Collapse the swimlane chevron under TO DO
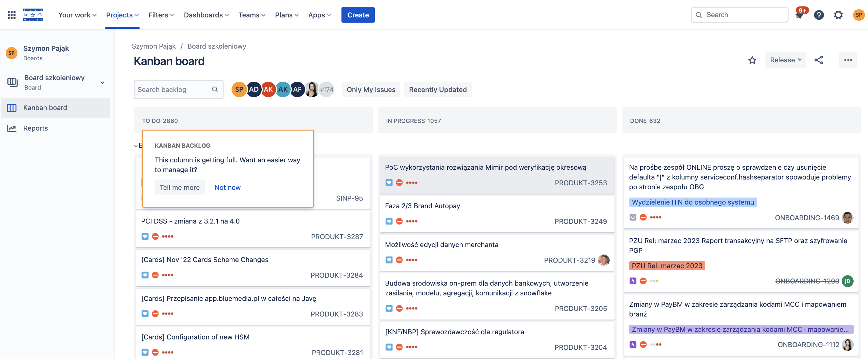Viewport: 868px width, 359px height. click(x=136, y=146)
